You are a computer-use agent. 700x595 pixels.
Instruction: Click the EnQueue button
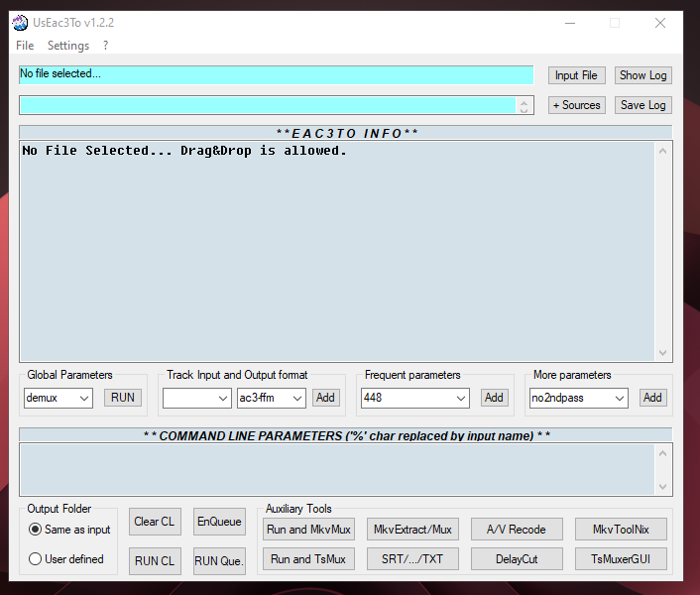219,522
